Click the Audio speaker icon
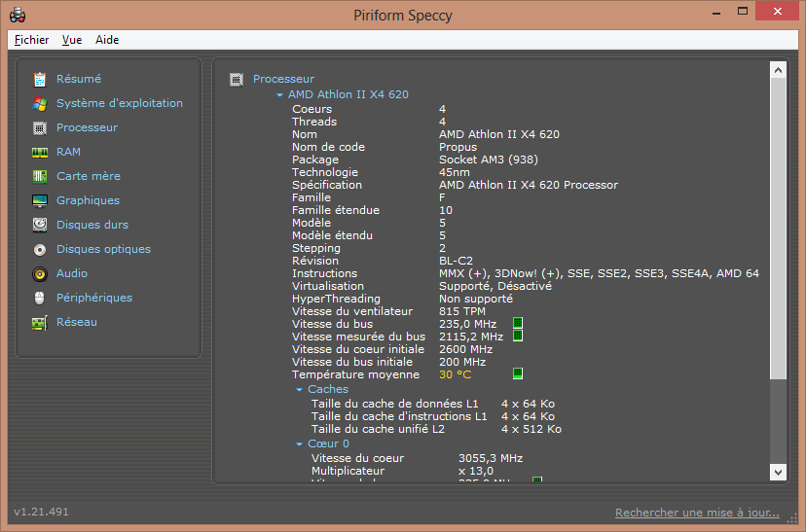 point(40,273)
